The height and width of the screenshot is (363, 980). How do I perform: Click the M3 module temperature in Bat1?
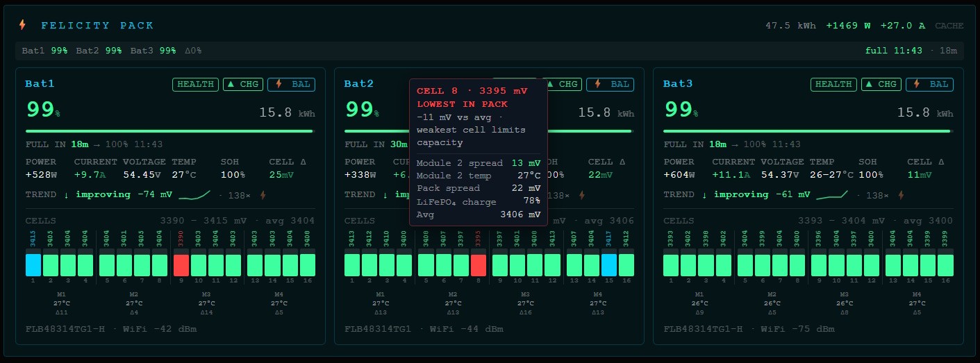[208, 303]
